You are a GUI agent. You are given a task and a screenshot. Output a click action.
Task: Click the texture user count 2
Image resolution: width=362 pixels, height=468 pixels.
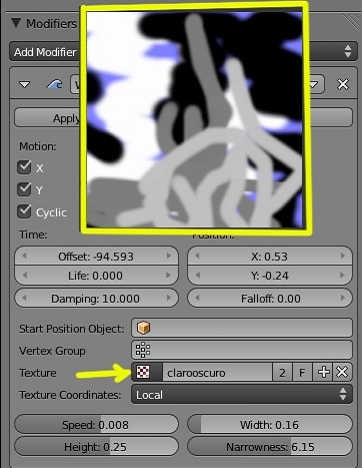[282, 372]
